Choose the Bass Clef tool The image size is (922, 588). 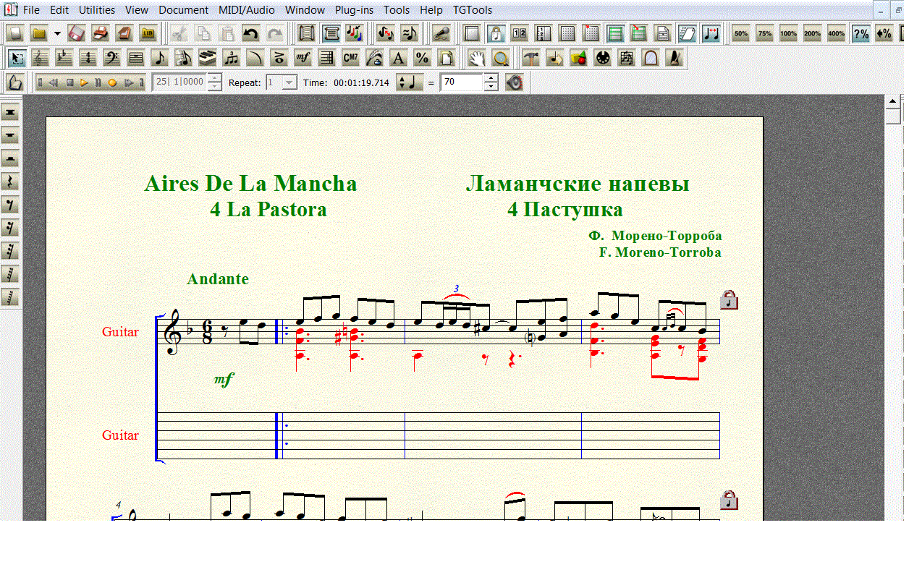click(111, 58)
